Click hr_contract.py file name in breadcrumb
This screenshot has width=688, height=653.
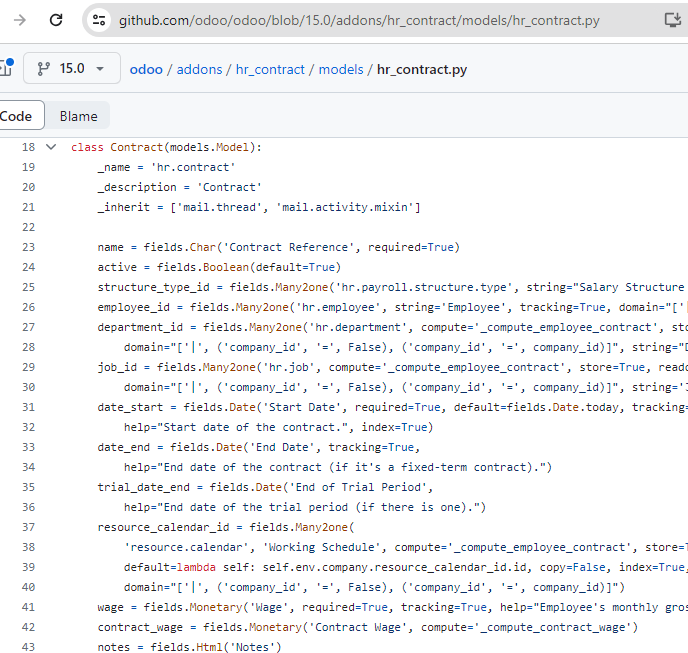click(x=422, y=69)
